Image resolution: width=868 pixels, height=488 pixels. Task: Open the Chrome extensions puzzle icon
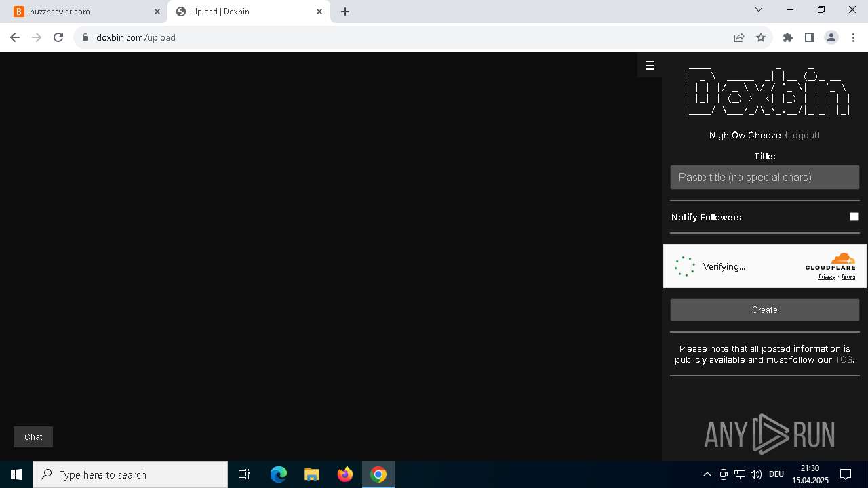pyautogui.click(x=788, y=37)
